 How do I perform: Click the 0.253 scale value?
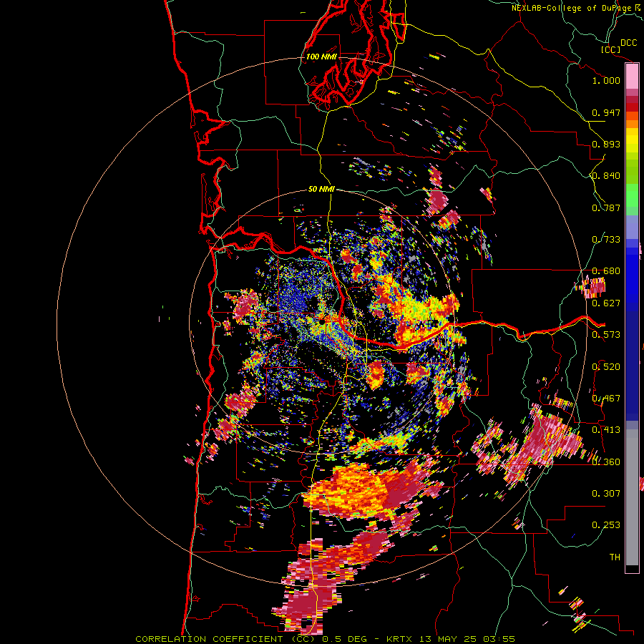[x=606, y=525]
